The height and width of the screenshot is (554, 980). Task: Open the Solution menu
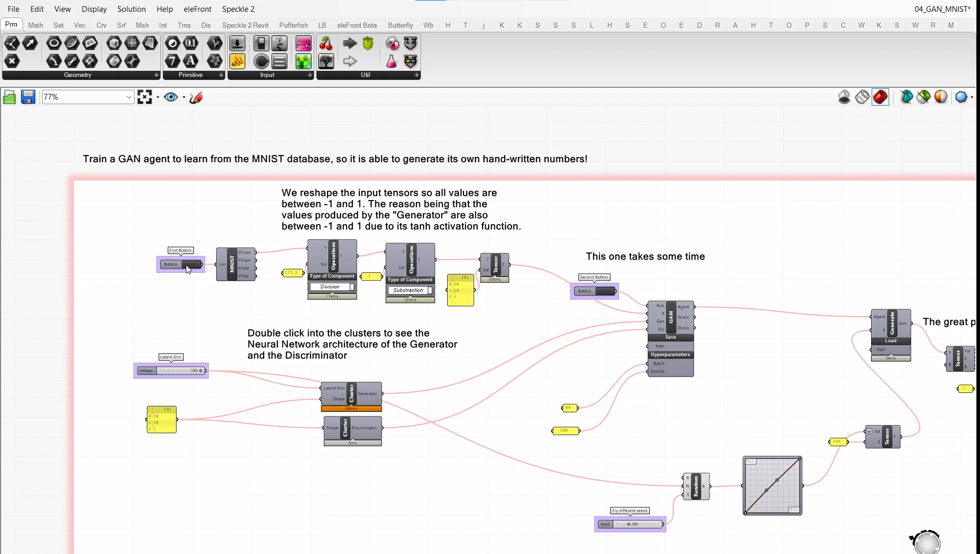pos(131,9)
